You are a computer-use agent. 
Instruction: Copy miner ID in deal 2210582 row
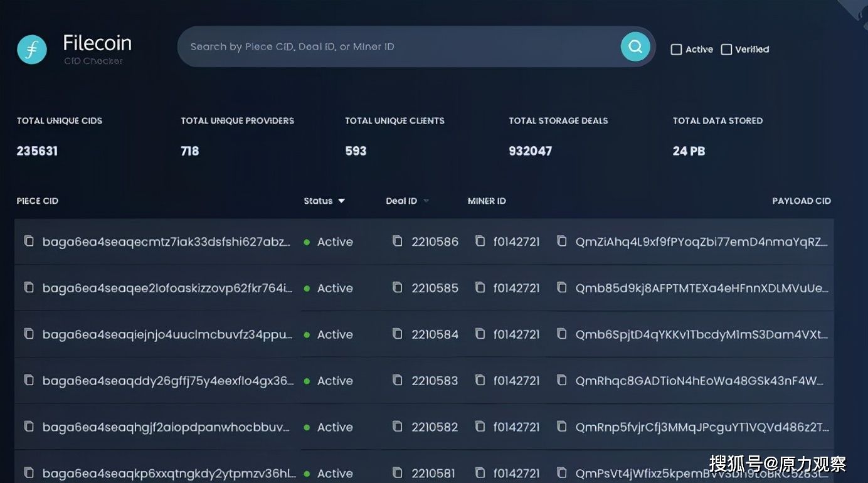coord(480,427)
